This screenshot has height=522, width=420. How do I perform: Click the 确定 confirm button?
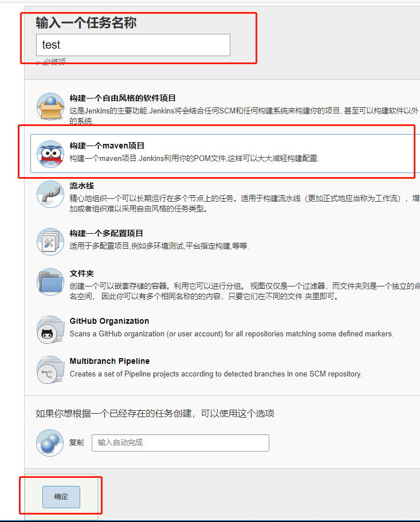61,497
